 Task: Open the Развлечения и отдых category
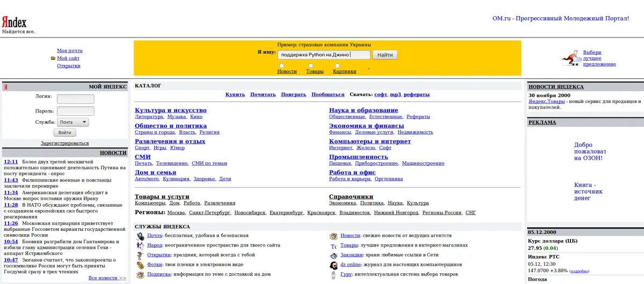(x=170, y=141)
